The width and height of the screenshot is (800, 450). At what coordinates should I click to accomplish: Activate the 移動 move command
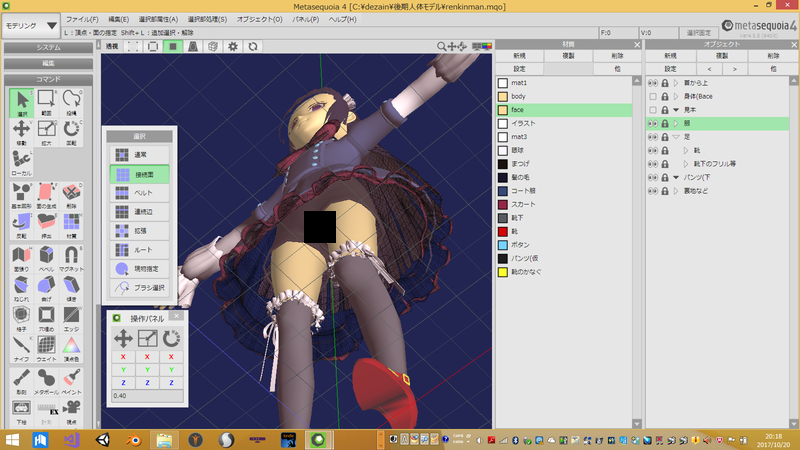21,133
